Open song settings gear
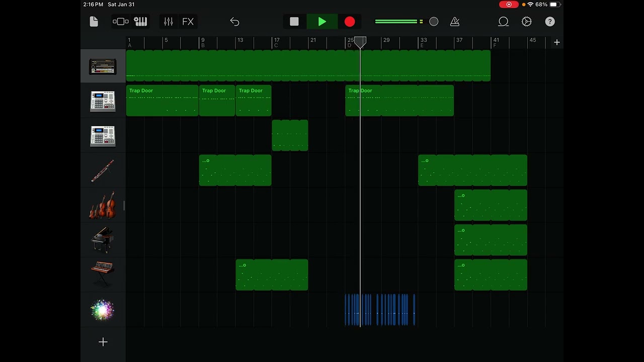Viewport: 644px width, 362px height. 527,22
